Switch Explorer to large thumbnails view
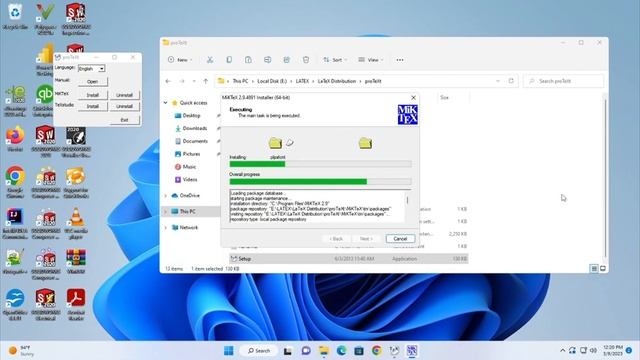Screen dimensions: 640x360 pyautogui.click(x=603, y=268)
